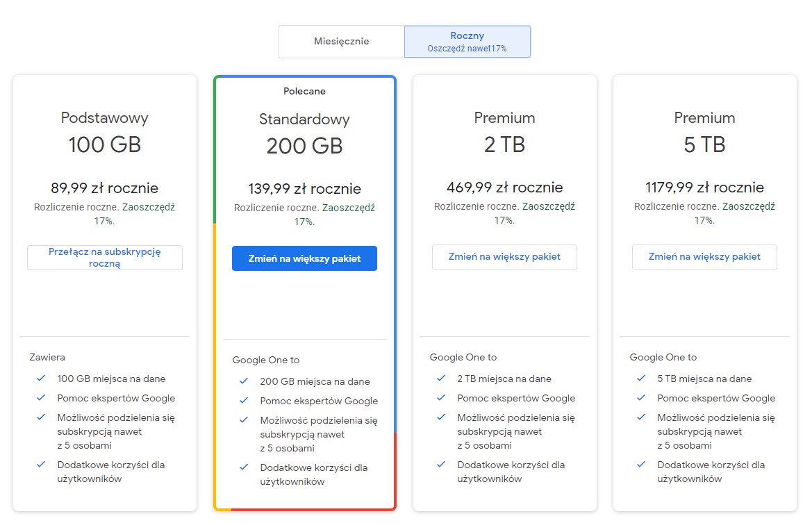Click the 'Zawiera' heading in the Podstawowy card
The image size is (812, 523).
pyautogui.click(x=47, y=357)
